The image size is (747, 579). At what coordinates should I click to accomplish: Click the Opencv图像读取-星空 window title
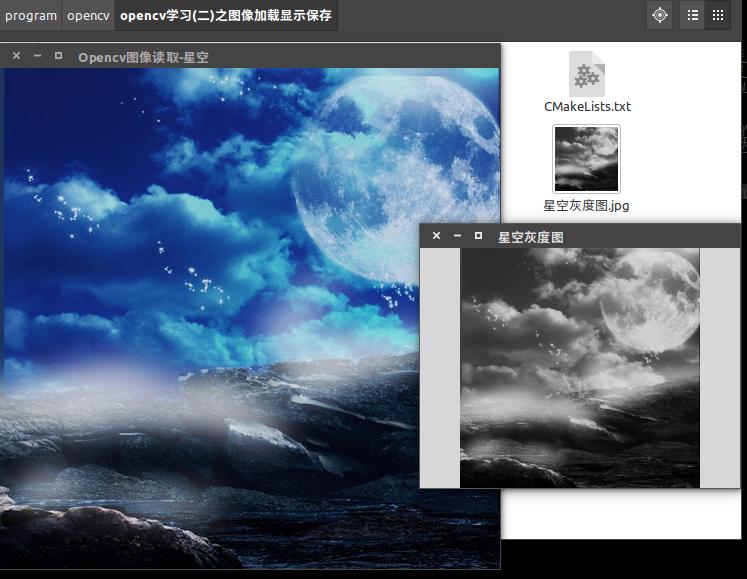coord(143,58)
